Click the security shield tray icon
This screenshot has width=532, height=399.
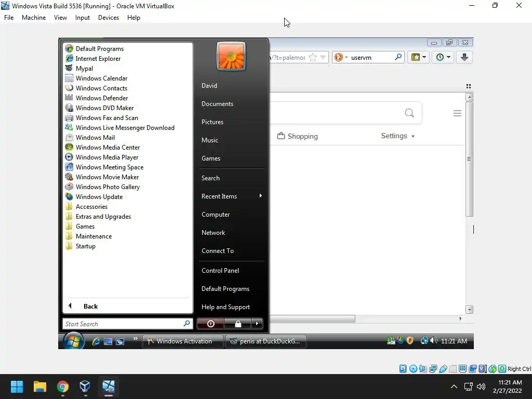(410, 341)
